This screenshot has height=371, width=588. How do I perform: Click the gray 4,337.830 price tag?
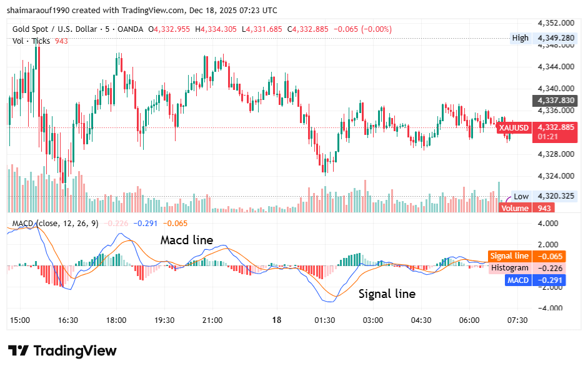click(x=554, y=100)
